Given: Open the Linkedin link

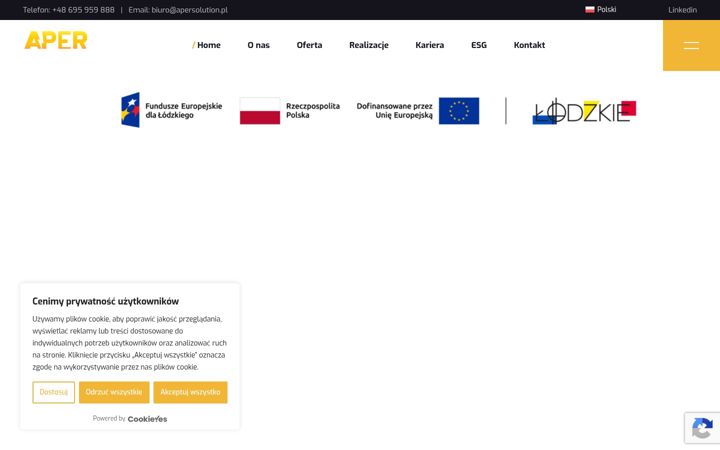Looking at the screenshot, I should point(682,10).
